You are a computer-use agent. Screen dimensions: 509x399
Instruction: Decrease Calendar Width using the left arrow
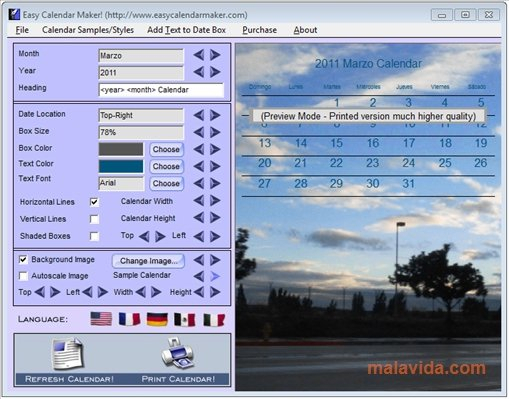[x=199, y=201]
